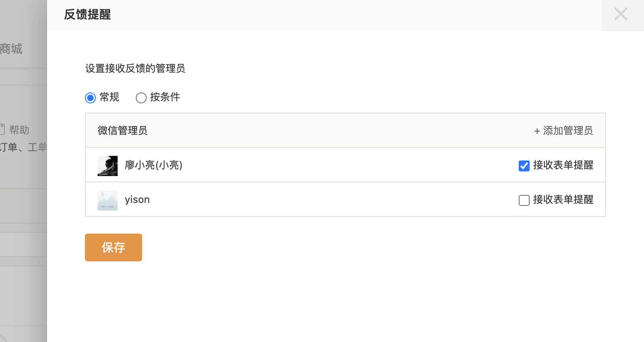
Task: Click the 廖小亮(小亮) admin name
Action: [x=153, y=165]
